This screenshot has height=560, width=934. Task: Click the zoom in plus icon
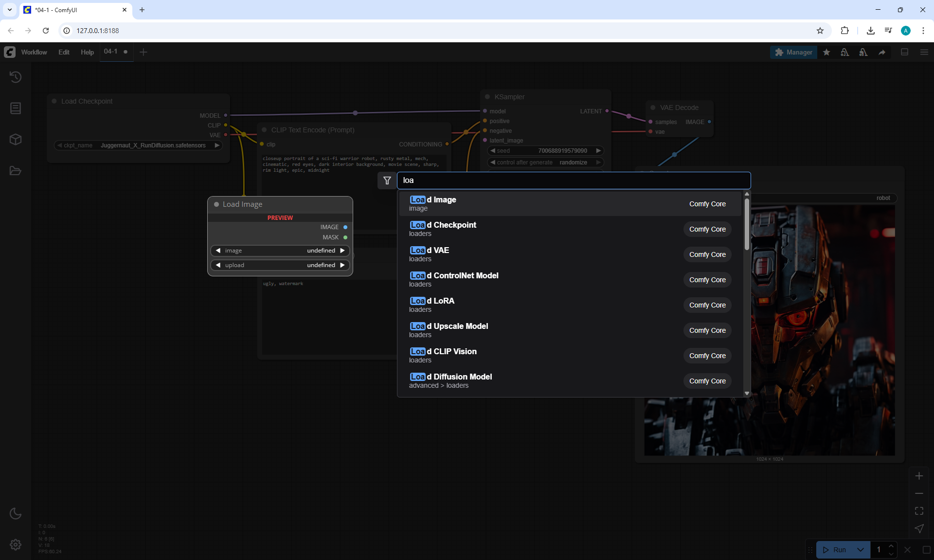pyautogui.click(x=919, y=476)
